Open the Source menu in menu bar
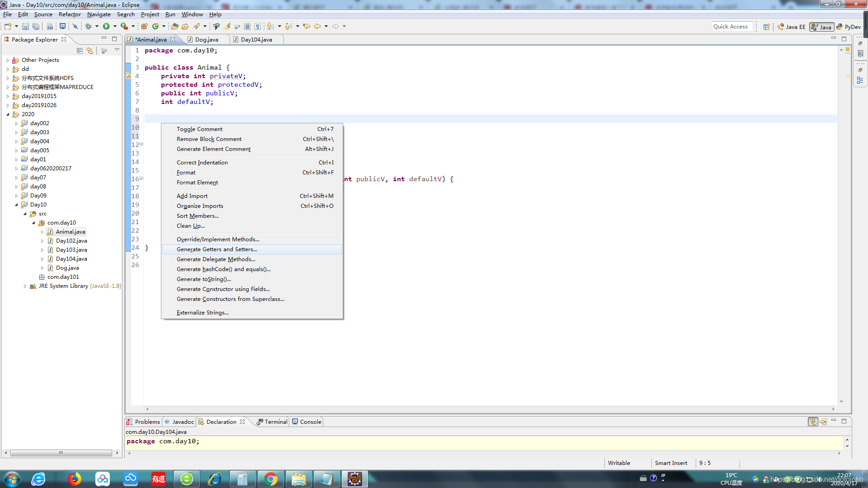Screen dimensions: 868x488 click(x=43, y=14)
